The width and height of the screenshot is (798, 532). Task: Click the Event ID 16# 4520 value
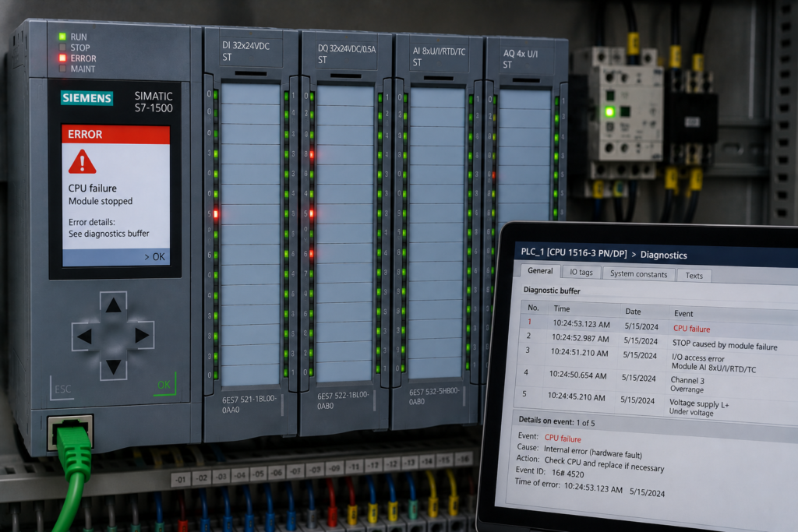[568, 473]
